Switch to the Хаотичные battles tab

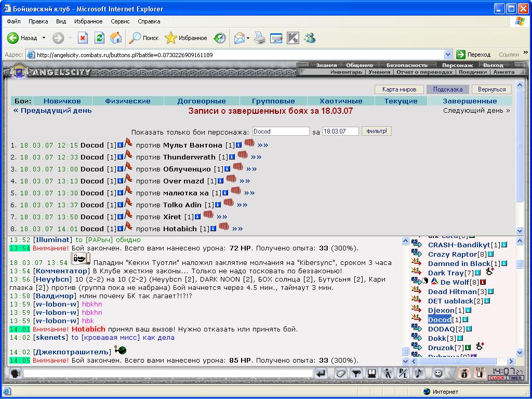tap(341, 101)
